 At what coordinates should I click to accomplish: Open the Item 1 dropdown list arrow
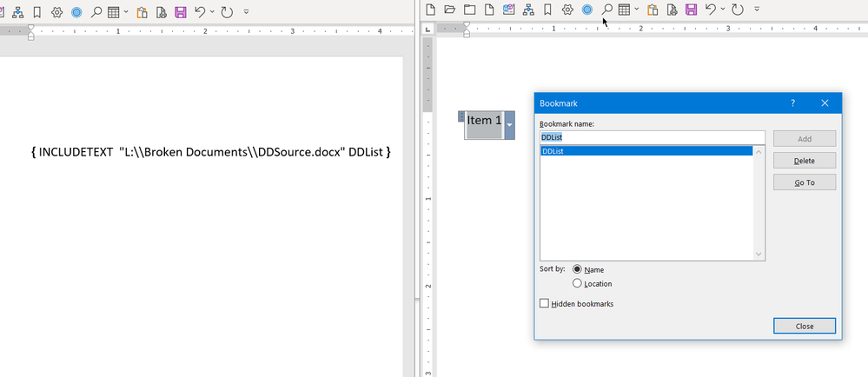[x=510, y=126]
